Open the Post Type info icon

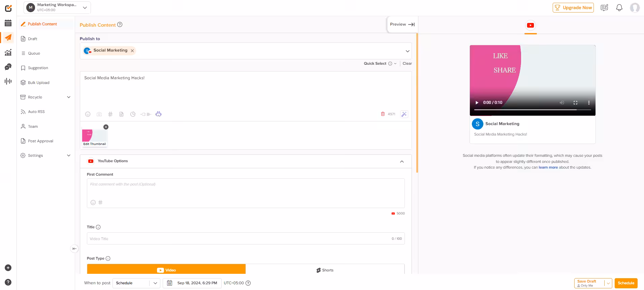[x=108, y=259]
